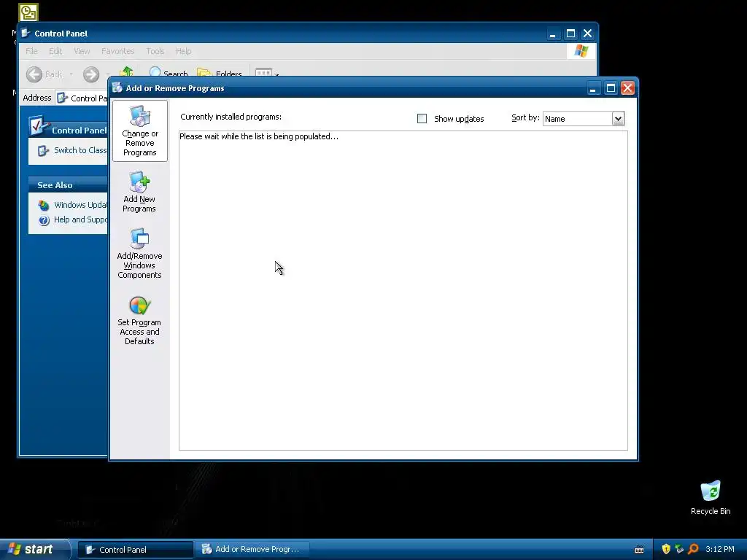
Task: Click the magnifier tray icon
Action: coord(693,550)
